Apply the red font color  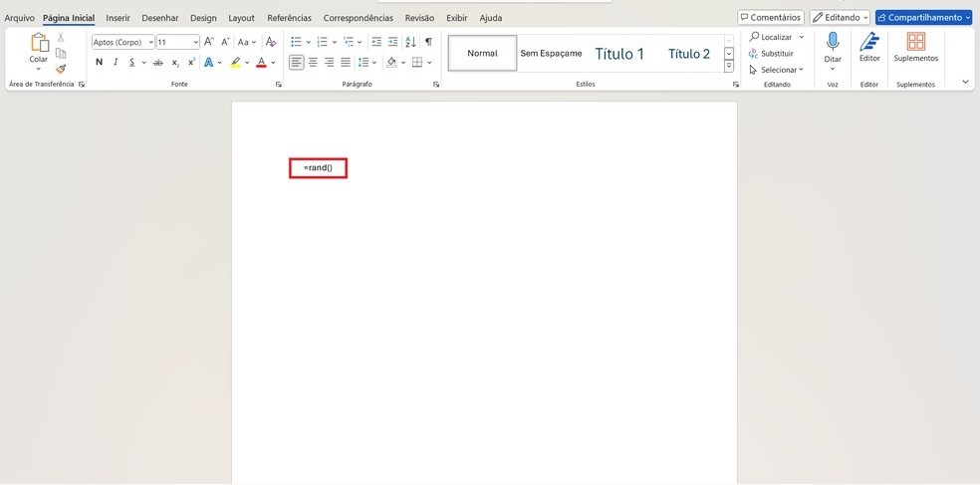pyautogui.click(x=261, y=62)
